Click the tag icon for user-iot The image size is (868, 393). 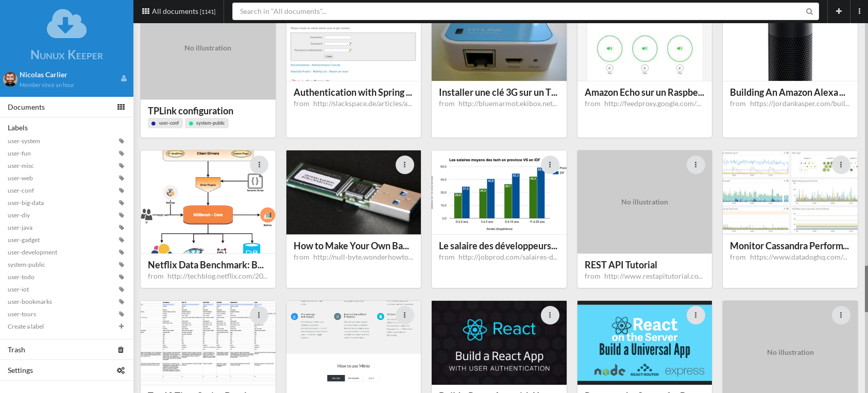click(x=122, y=289)
